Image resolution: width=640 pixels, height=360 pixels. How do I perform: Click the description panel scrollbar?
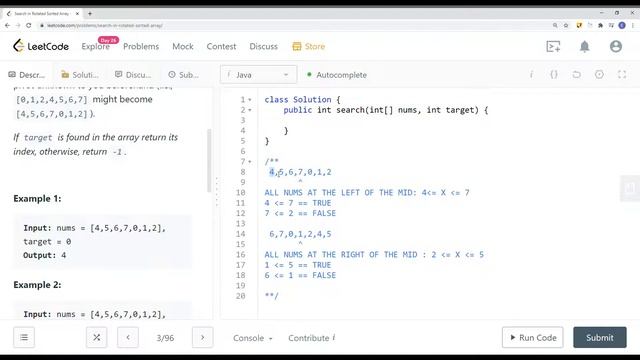click(x=209, y=160)
